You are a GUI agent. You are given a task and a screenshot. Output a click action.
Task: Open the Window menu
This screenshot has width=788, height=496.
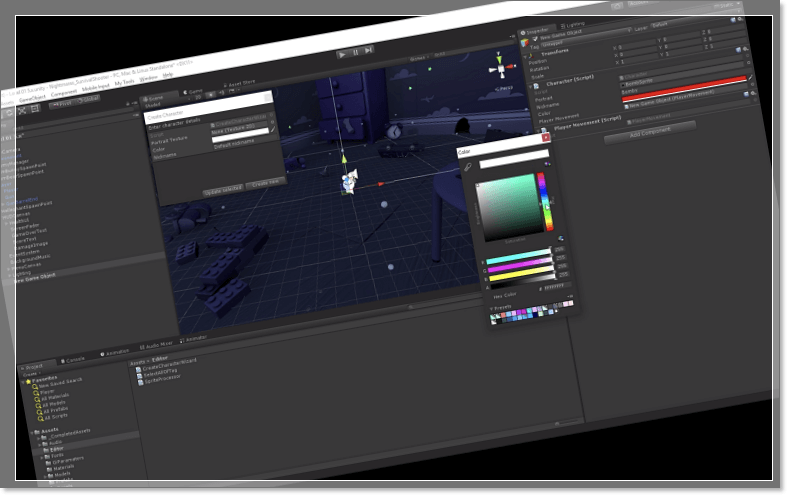148,78
